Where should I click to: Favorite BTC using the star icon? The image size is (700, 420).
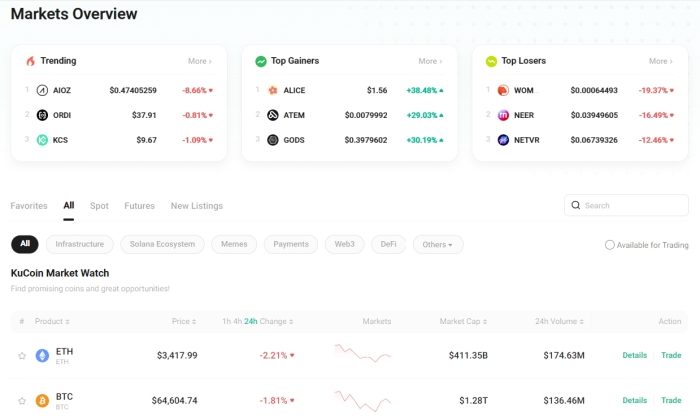click(22, 400)
